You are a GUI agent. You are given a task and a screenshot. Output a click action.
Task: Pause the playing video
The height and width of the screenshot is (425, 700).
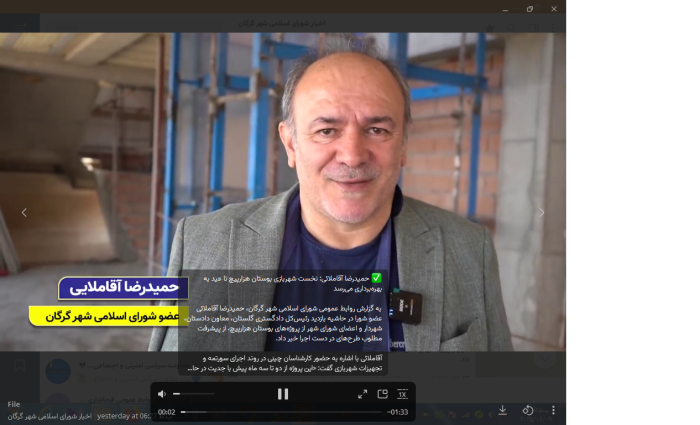(x=283, y=394)
